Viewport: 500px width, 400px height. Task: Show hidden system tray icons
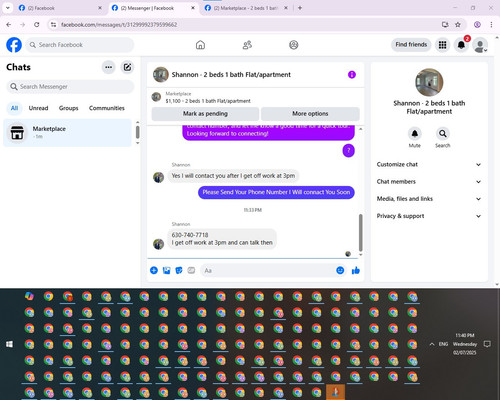pos(432,344)
